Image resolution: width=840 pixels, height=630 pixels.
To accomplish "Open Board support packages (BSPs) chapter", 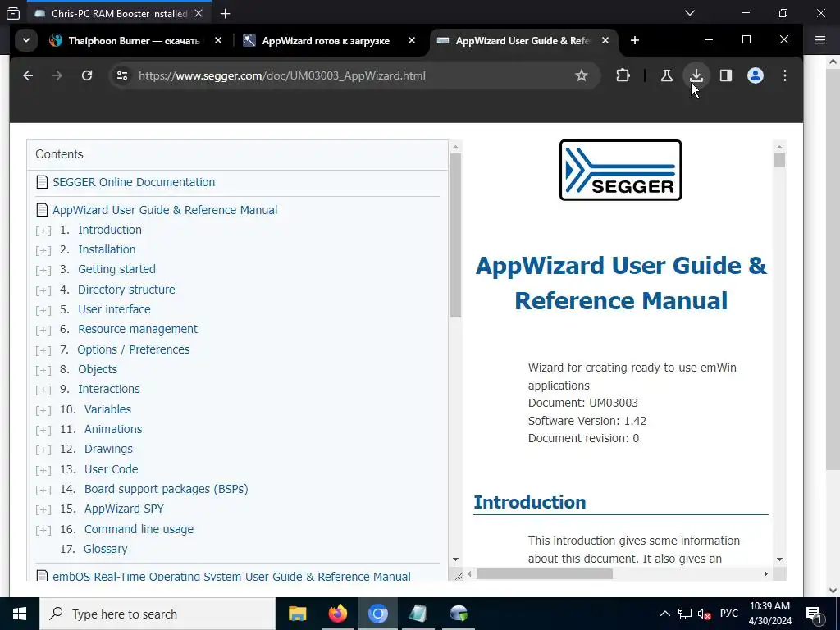I will tap(166, 489).
